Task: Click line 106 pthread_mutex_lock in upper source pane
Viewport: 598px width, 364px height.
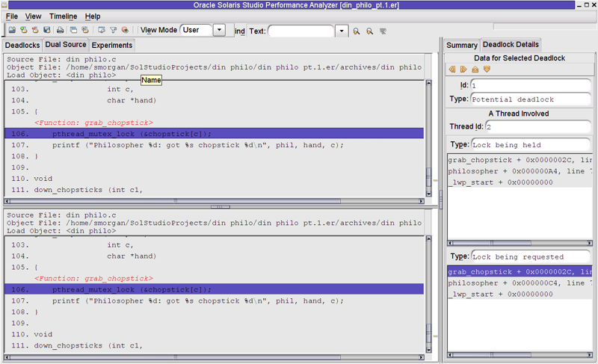Action: (x=215, y=134)
